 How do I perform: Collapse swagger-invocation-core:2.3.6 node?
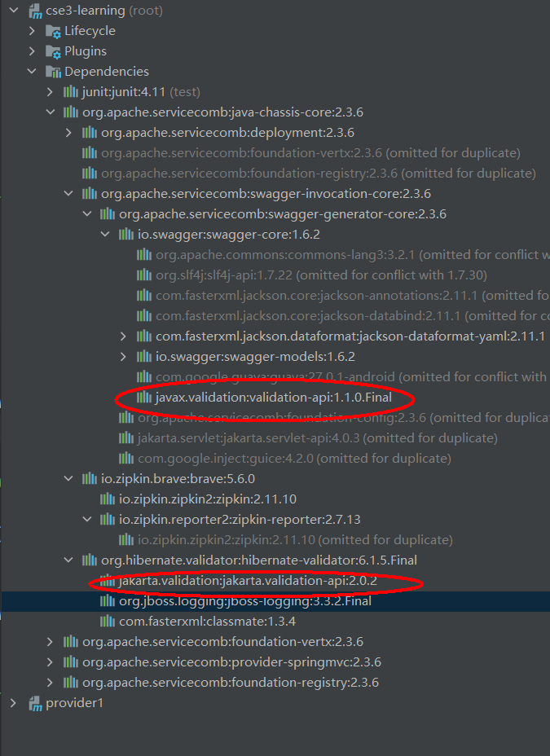68,193
